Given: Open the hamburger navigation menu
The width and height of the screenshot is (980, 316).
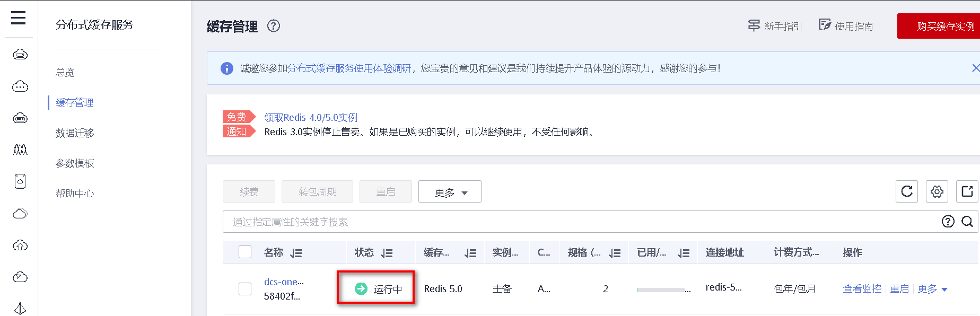Looking at the screenshot, I should click(19, 18).
